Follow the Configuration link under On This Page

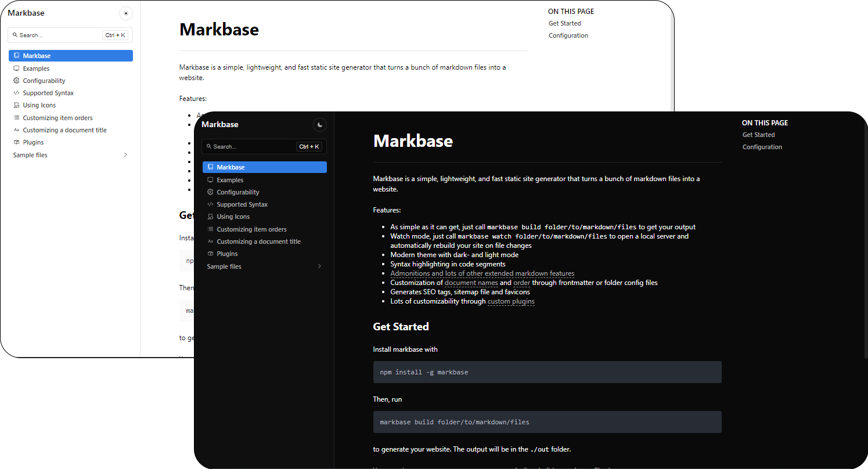point(762,146)
